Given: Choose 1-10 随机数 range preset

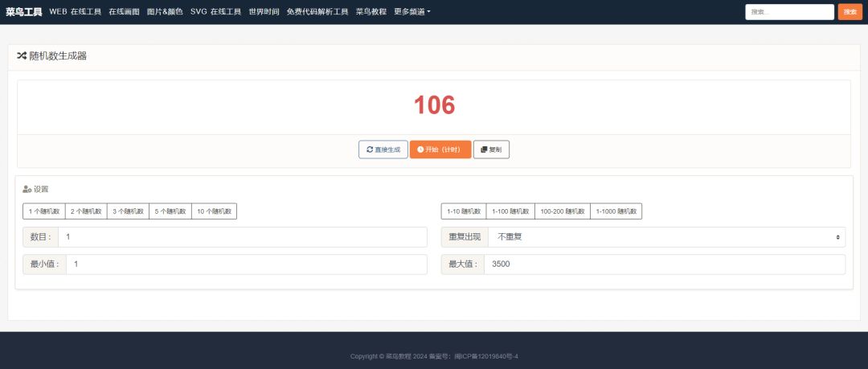Looking at the screenshot, I should 464,211.
